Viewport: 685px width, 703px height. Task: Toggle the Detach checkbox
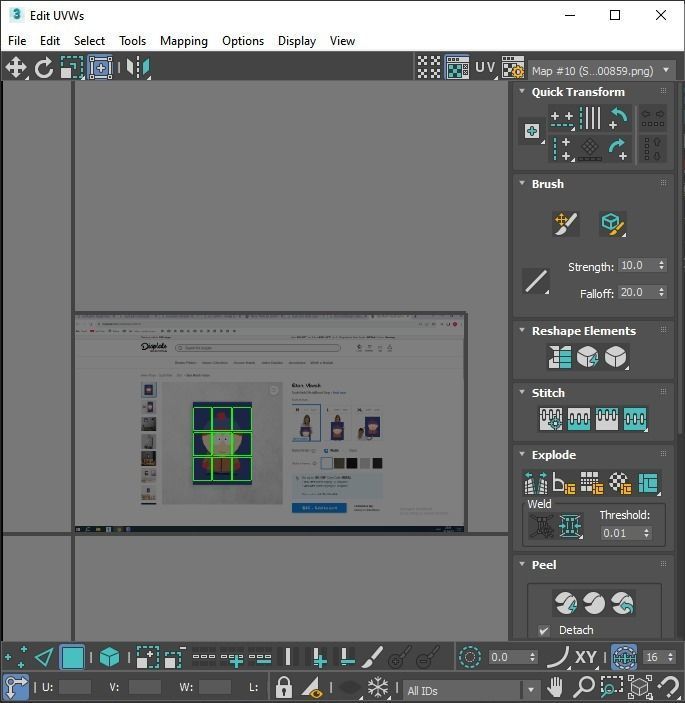[544, 630]
